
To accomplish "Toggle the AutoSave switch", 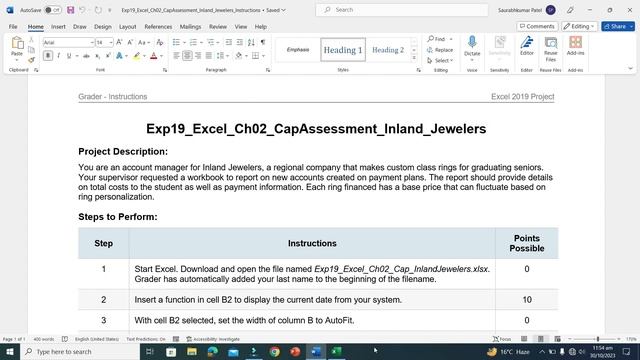I will click(x=53, y=10).
